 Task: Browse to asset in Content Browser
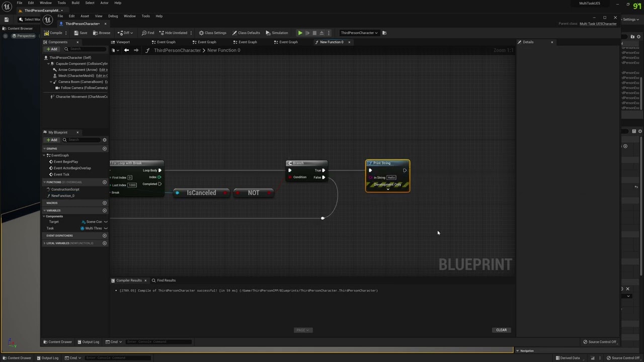[x=102, y=33]
